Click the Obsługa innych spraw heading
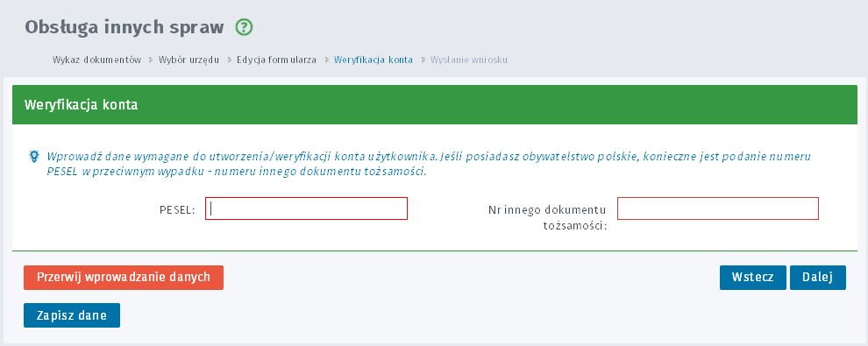This screenshot has height=346, width=868. click(125, 27)
